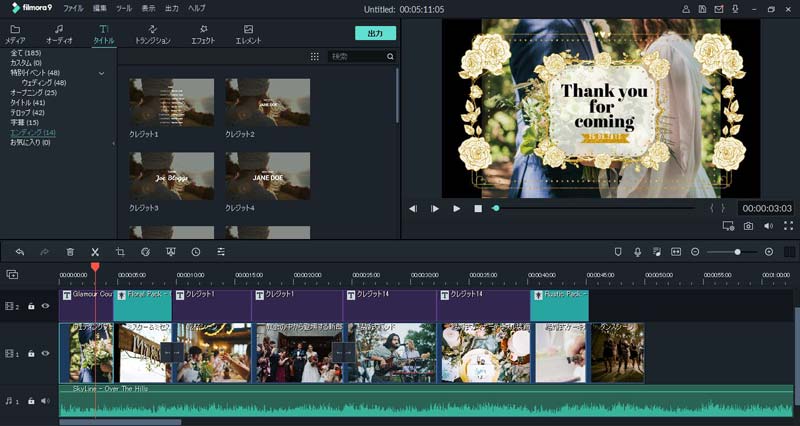The width and height of the screenshot is (800, 426).
Task: Toggle visibility eye of video track 1
Action: [x=45, y=354]
